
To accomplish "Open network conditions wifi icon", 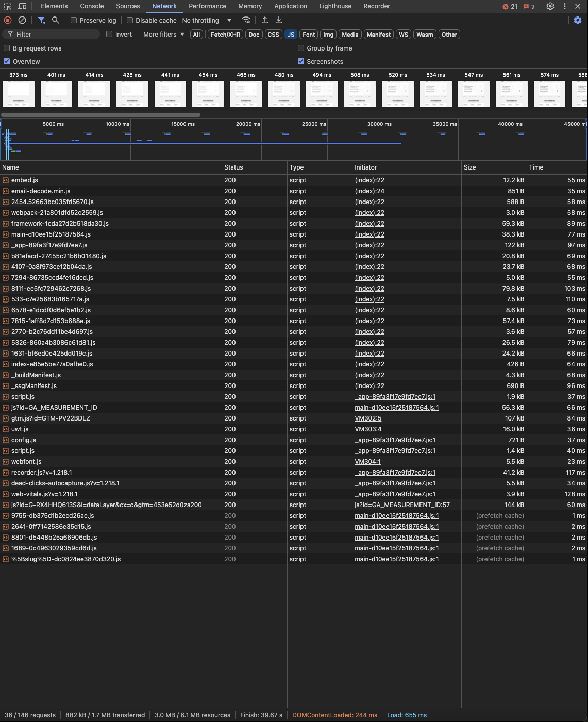I will click(246, 20).
